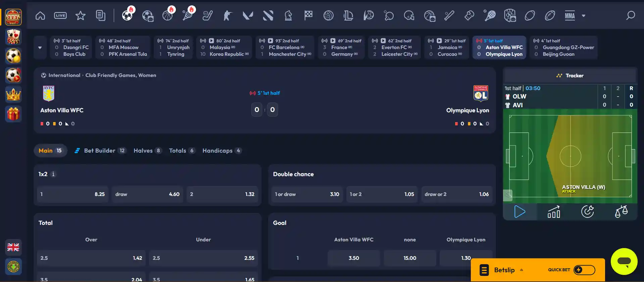The width and height of the screenshot is (644, 282).
Task: Show the tracker live play view
Action: (x=520, y=212)
